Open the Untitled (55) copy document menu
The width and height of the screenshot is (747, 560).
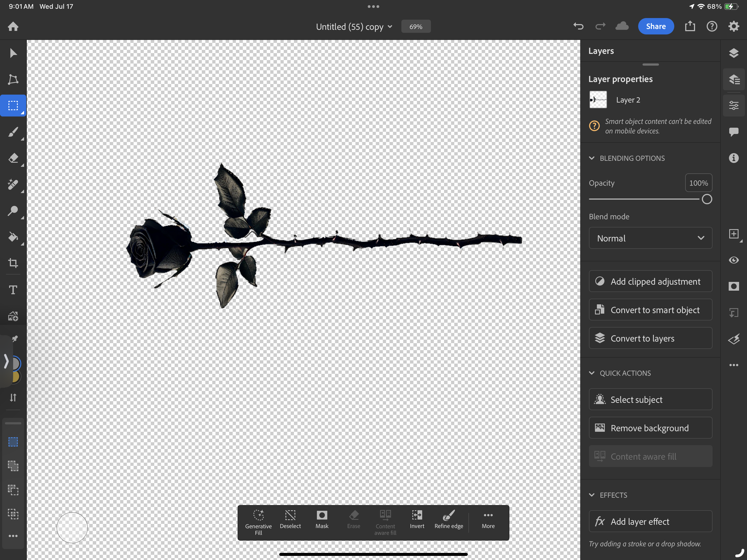click(354, 26)
